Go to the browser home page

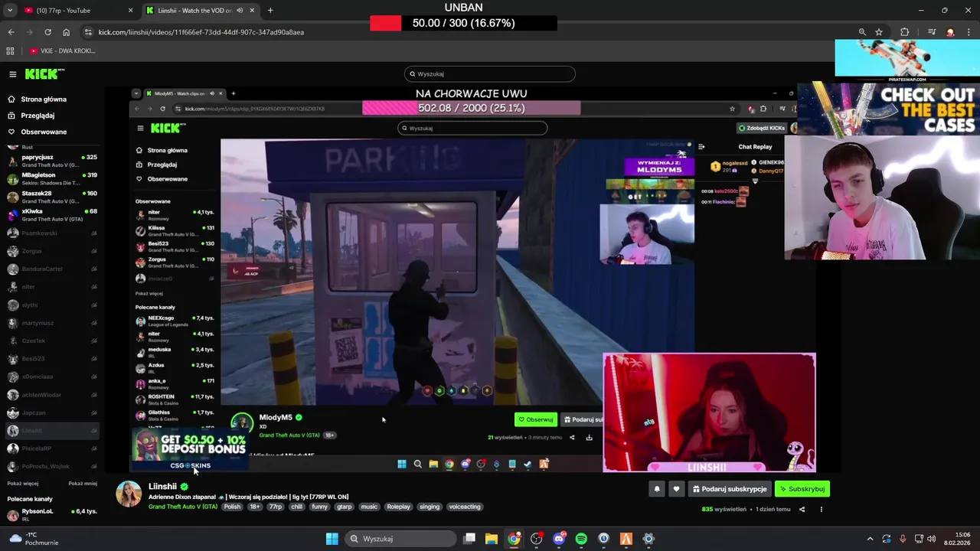pos(66,32)
